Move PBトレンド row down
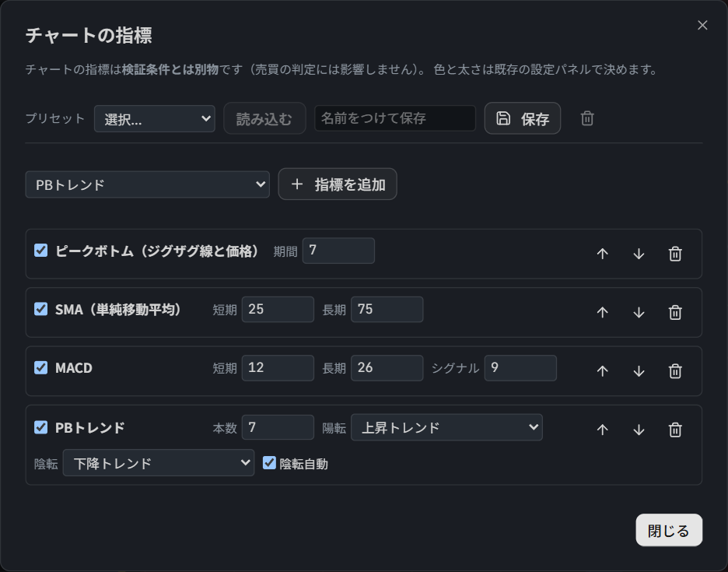This screenshot has width=728, height=572. pyautogui.click(x=639, y=430)
